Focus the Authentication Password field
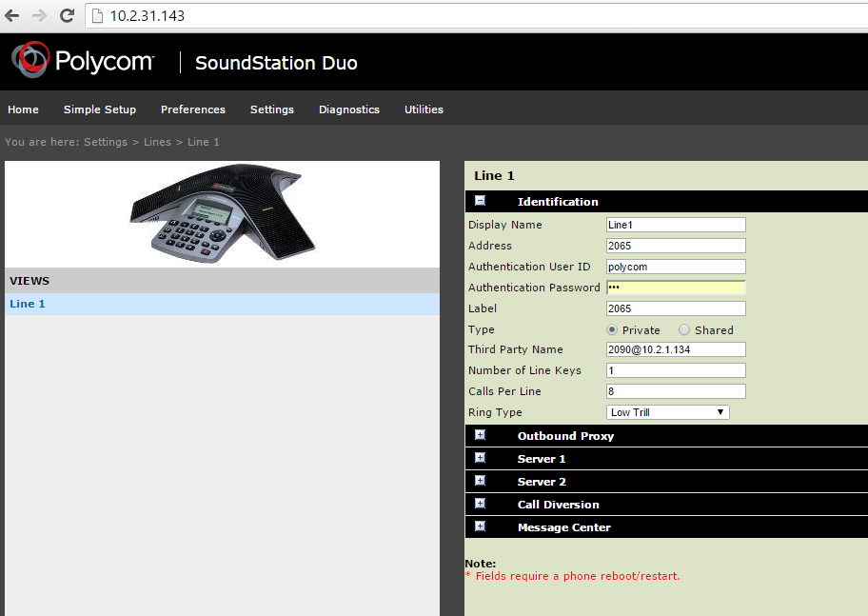This screenshot has width=868, height=616. (676, 288)
